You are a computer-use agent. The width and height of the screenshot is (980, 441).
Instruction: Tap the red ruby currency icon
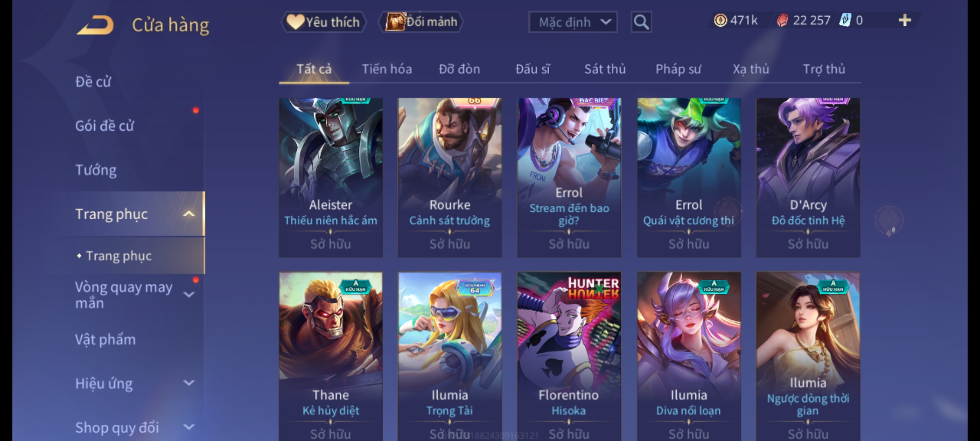pos(782,20)
